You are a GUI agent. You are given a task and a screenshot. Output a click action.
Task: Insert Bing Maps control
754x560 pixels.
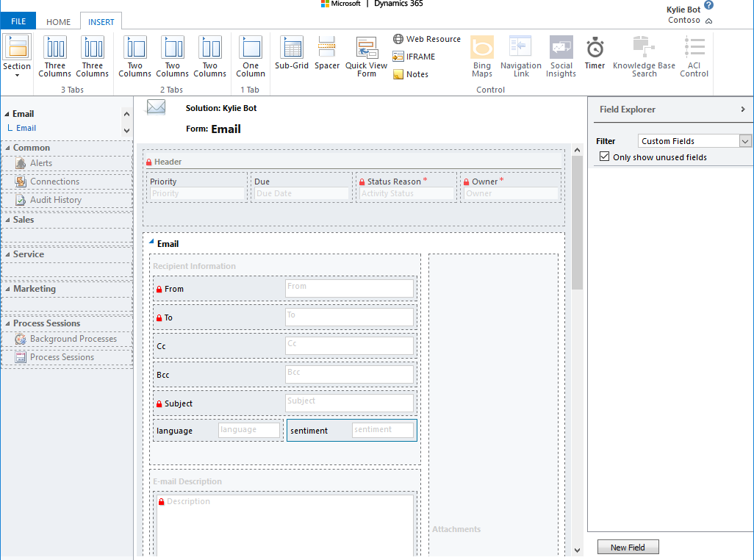click(482, 57)
